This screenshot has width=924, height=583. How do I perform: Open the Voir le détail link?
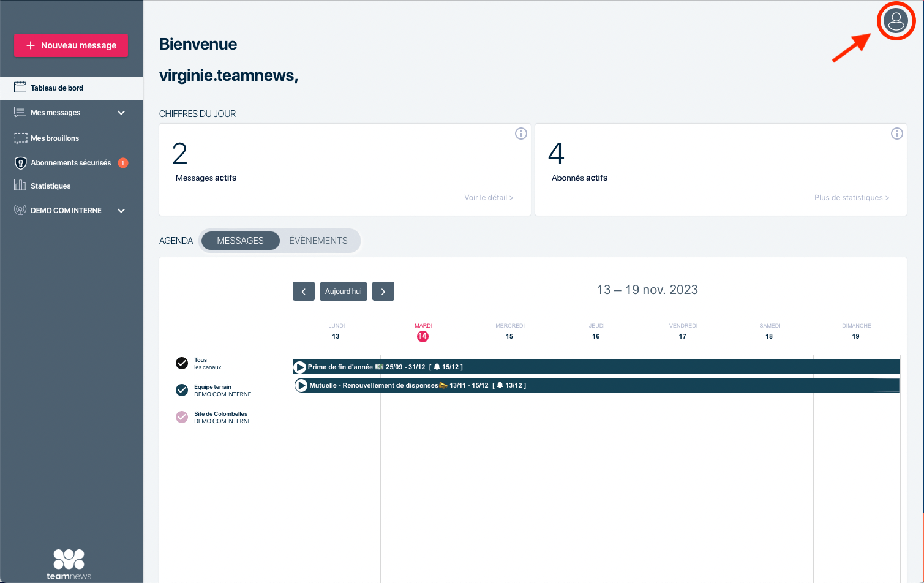(x=488, y=198)
